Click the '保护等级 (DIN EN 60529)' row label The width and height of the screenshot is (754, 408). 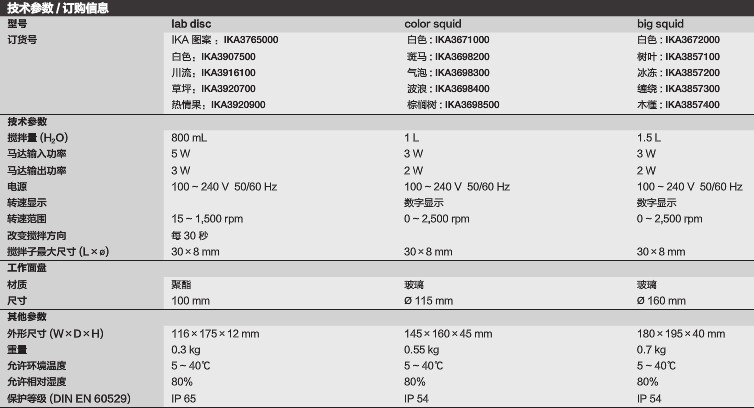coord(69,398)
